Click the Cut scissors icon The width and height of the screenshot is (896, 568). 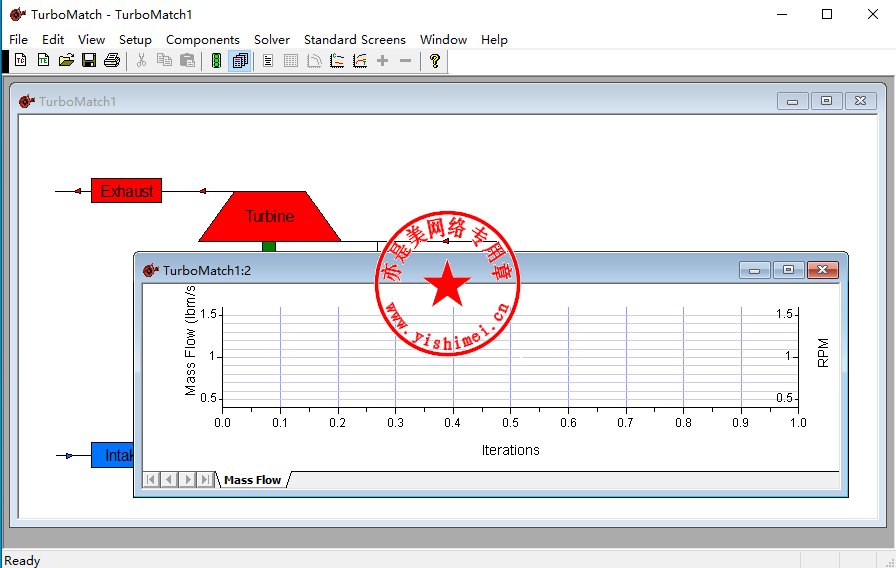click(142, 60)
